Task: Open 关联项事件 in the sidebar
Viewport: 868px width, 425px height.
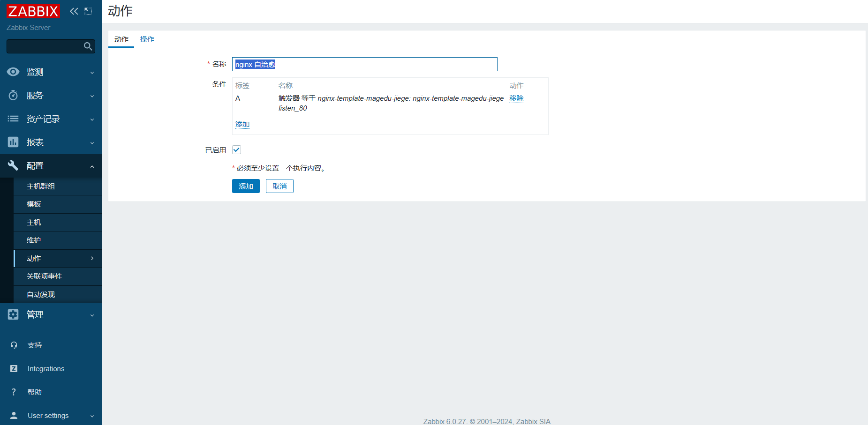Action: (x=58, y=276)
